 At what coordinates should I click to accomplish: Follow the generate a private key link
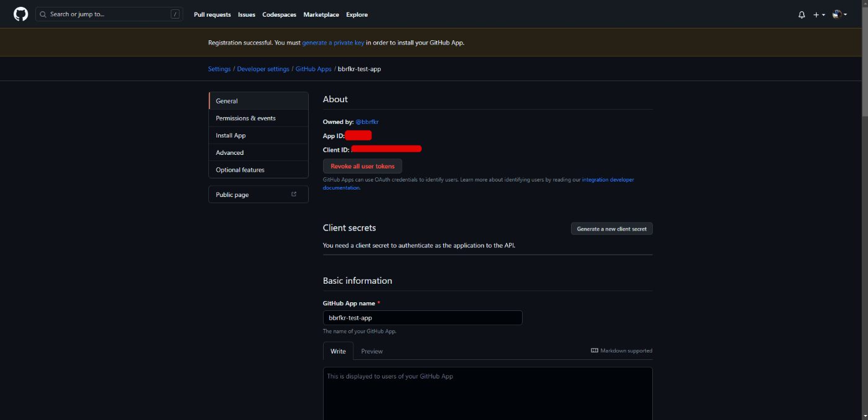[333, 43]
